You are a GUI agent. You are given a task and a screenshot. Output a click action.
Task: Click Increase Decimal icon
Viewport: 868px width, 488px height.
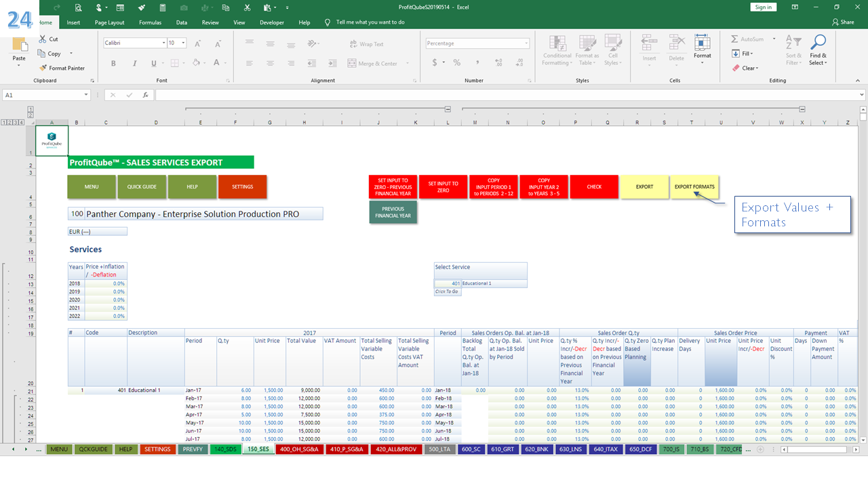[x=498, y=62]
